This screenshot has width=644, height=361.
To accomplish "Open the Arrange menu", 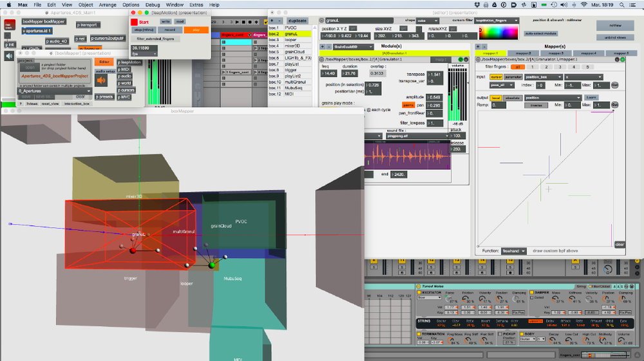I will click(x=108, y=5).
